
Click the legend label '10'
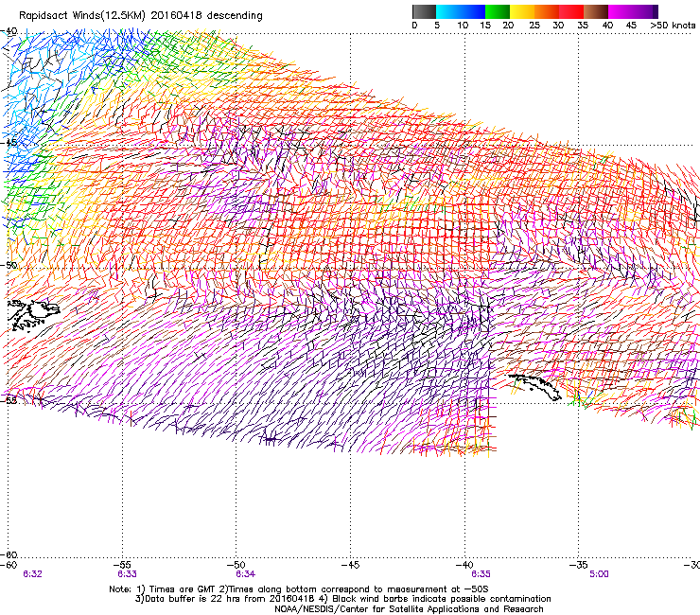[463, 26]
